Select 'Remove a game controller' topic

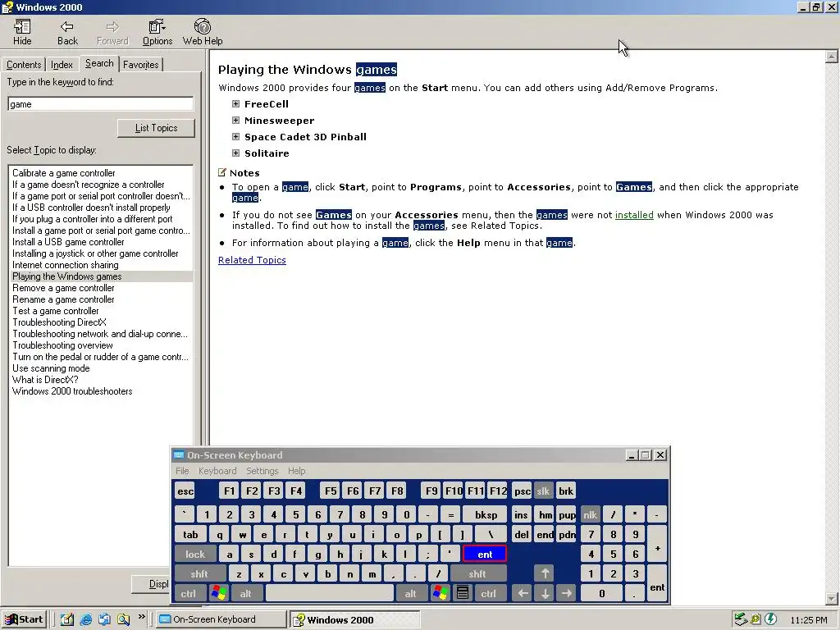point(63,288)
